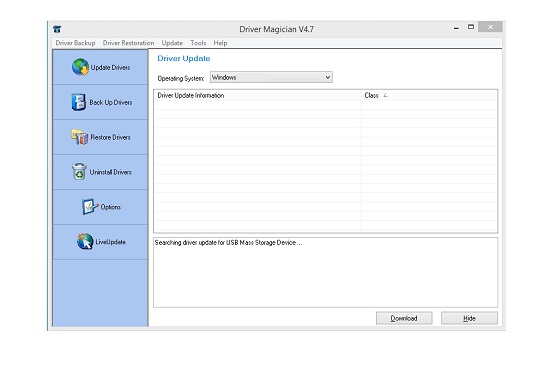This screenshot has width=550, height=369.
Task: Open the Update menu
Action: [x=172, y=43]
